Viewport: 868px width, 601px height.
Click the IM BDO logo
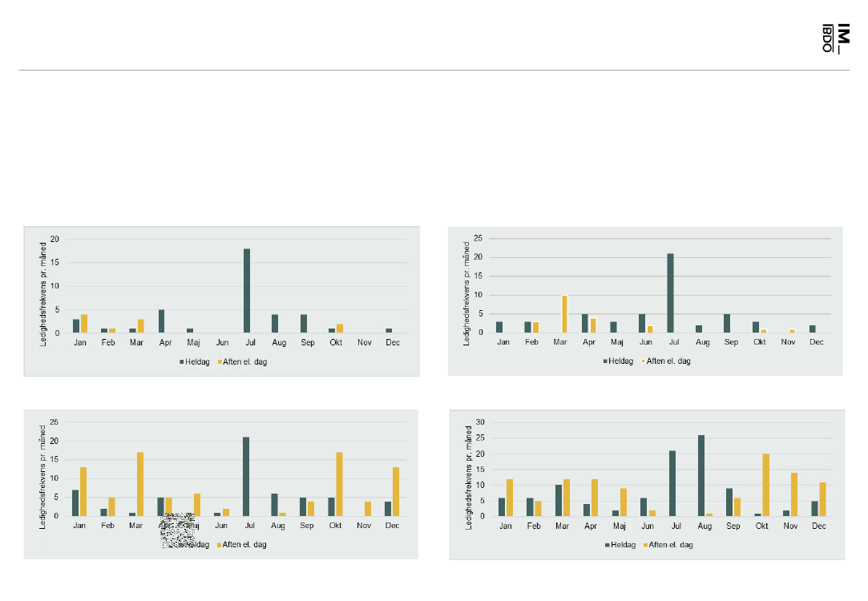(x=835, y=38)
